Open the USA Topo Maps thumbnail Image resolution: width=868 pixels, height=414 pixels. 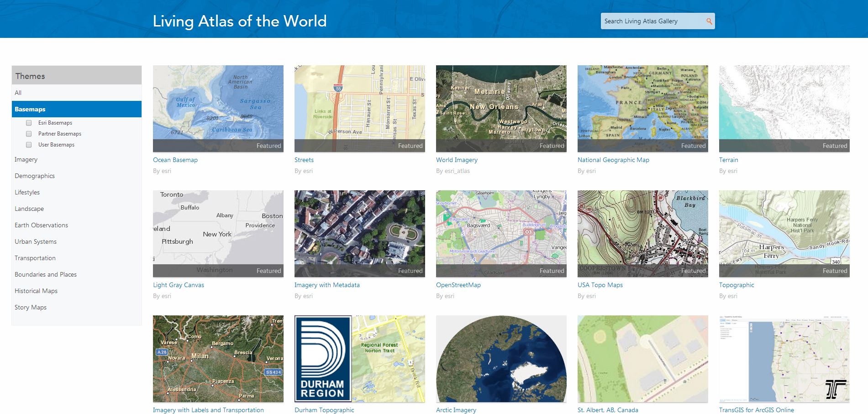pos(643,234)
